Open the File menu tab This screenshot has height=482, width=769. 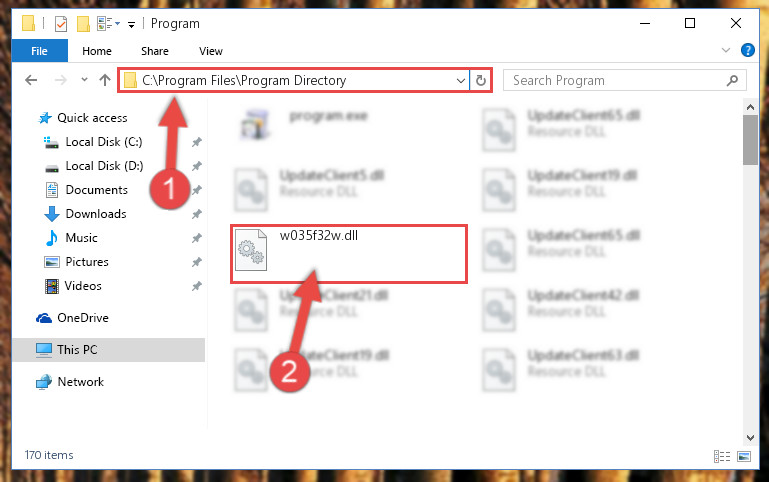coord(39,51)
